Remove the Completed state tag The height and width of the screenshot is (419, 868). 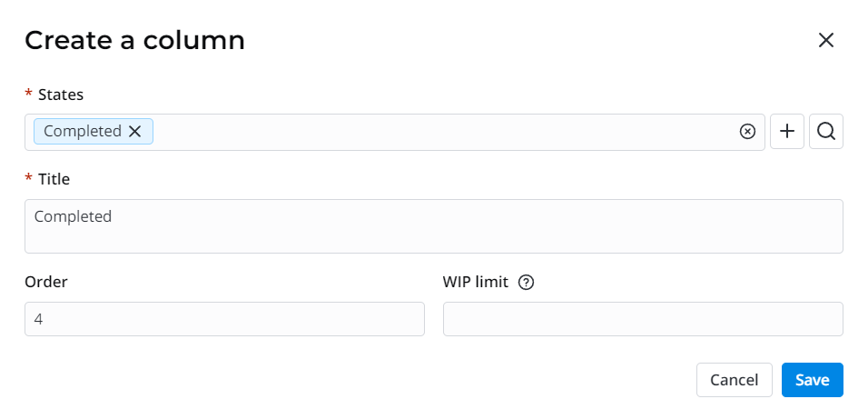click(135, 131)
